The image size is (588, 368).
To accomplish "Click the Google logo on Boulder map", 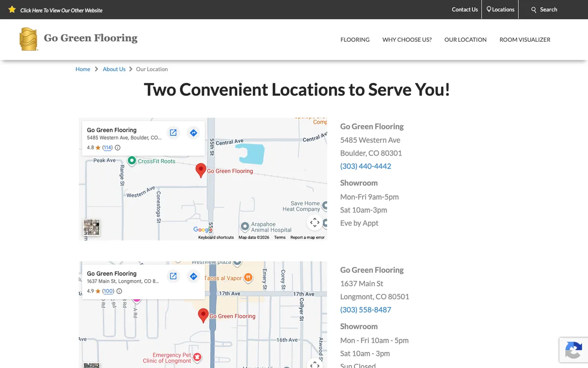I will point(203,230).
